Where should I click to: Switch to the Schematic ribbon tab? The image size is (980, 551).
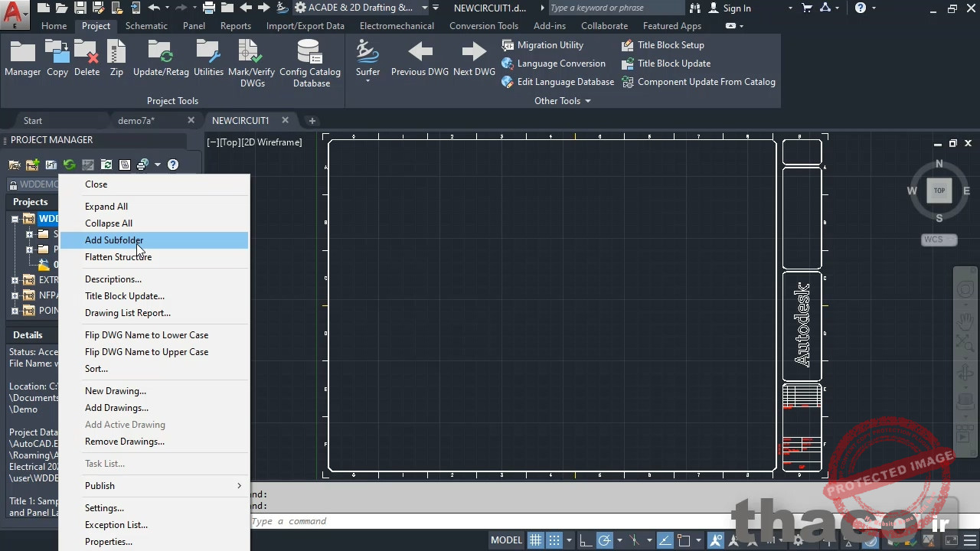click(146, 25)
